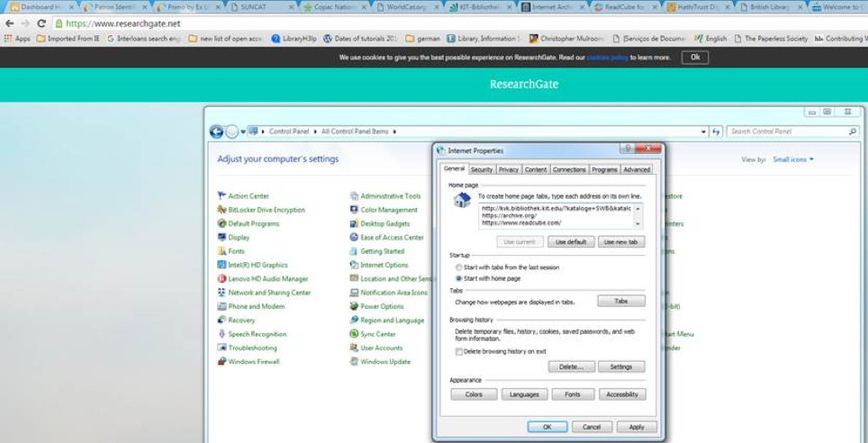
Task: Open recent pages dropdown beside forward button
Action: tap(243, 131)
